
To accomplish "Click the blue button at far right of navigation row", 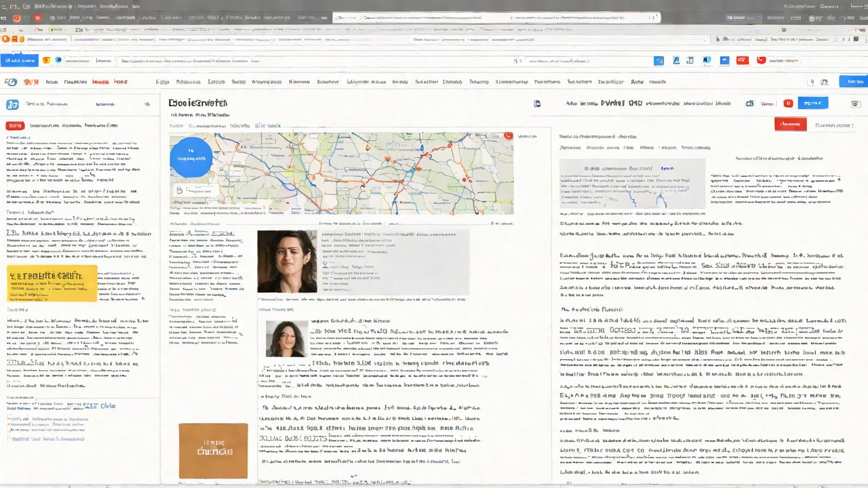I will tap(853, 81).
